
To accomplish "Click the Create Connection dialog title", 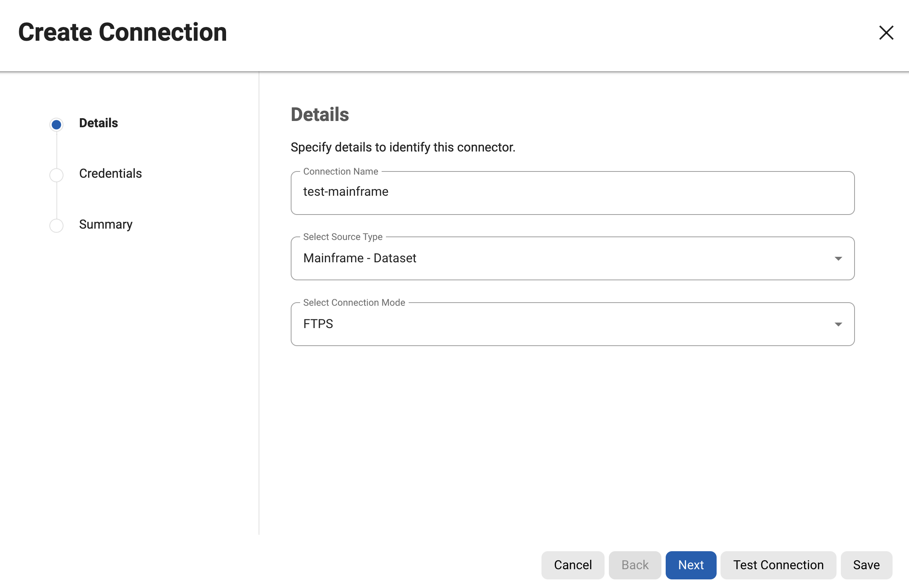I will click(x=123, y=32).
